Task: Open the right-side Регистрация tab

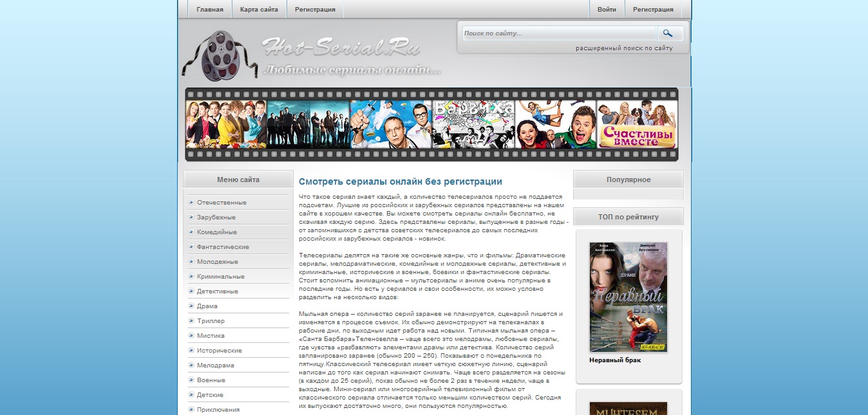Action: click(x=653, y=10)
